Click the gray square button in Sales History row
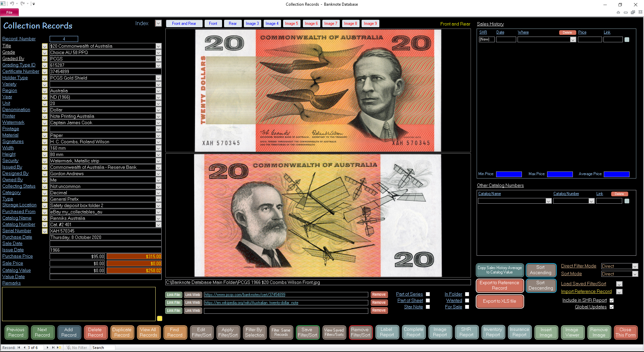The image size is (644, 352). tap(627, 40)
